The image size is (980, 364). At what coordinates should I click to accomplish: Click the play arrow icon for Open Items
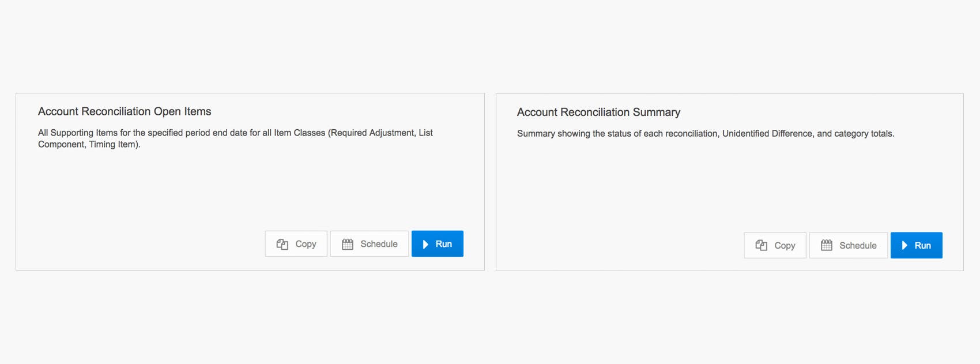point(425,244)
